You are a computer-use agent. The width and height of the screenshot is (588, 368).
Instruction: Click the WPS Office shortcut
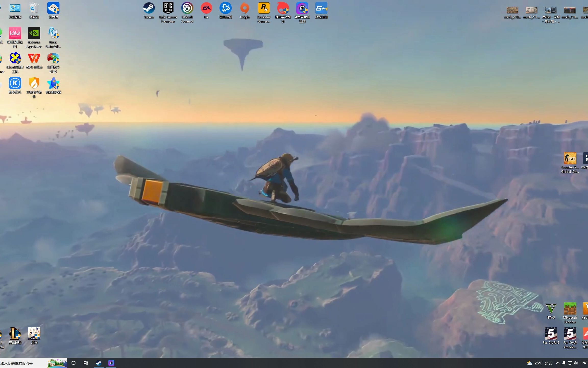[34, 59]
